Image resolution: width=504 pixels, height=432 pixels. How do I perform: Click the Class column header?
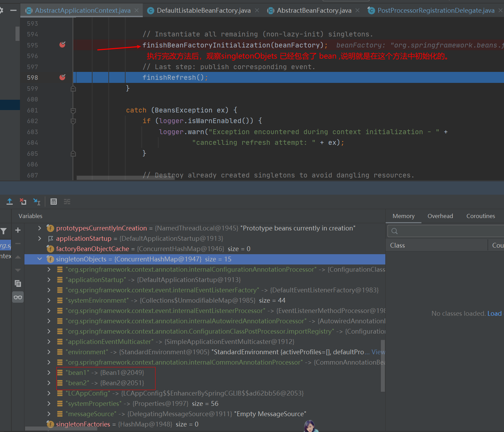click(397, 245)
